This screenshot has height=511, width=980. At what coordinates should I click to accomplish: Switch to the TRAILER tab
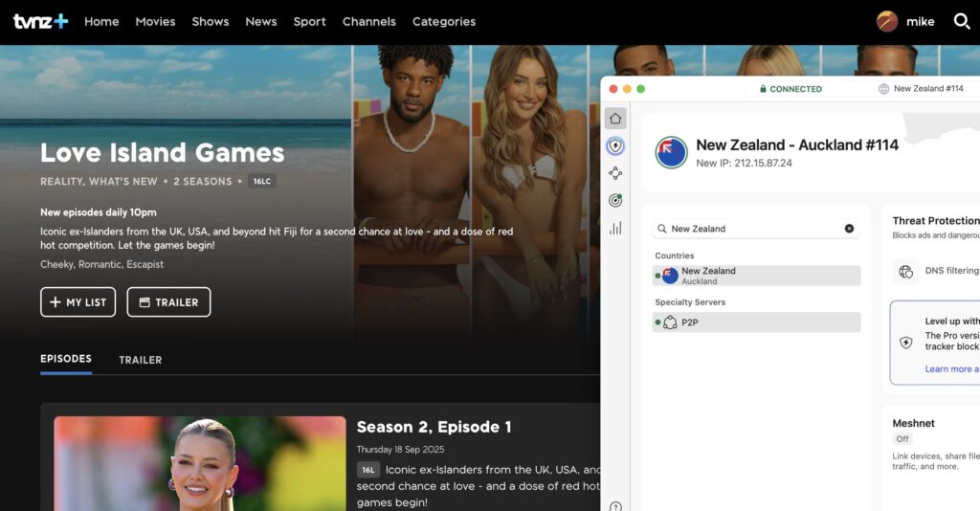[140, 360]
